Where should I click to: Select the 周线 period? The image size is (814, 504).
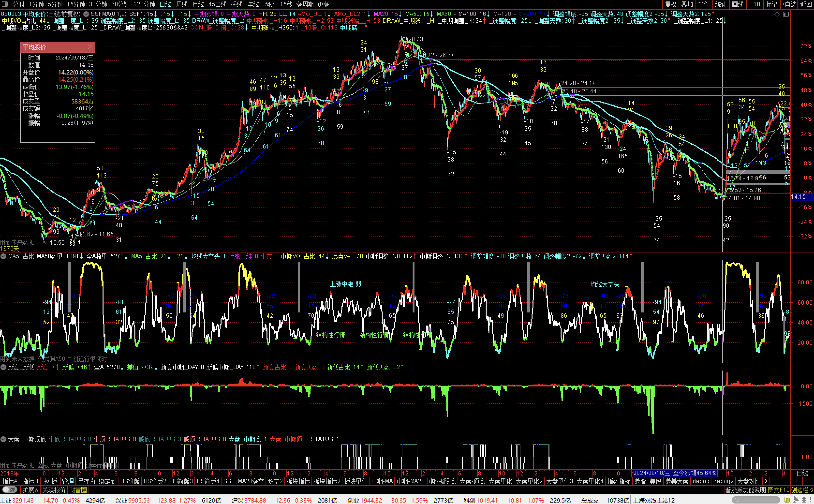tap(182, 4)
